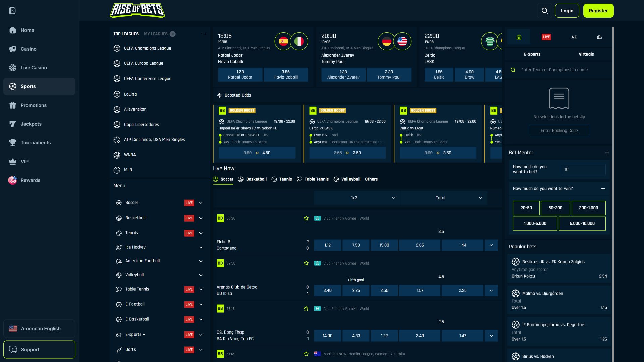Open the 1x2 market dropdown

357,198
